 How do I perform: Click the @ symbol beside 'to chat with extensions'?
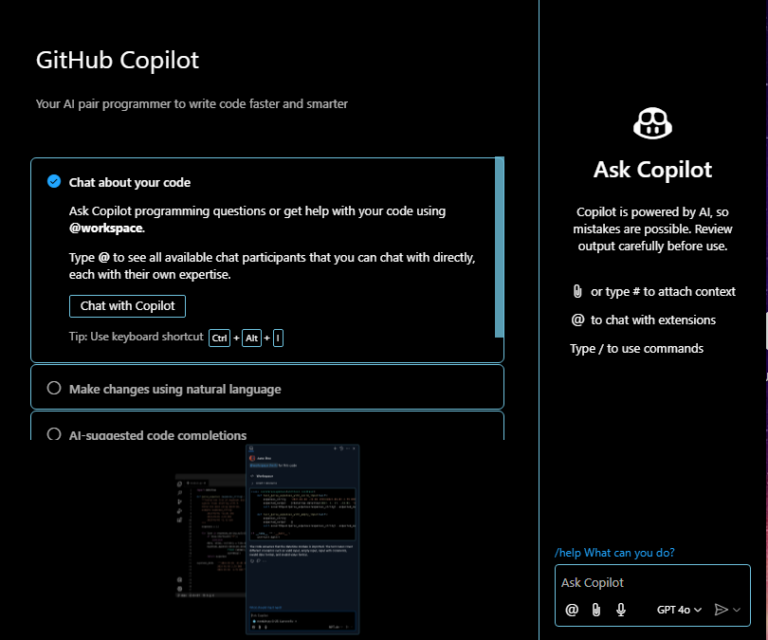[x=577, y=320]
